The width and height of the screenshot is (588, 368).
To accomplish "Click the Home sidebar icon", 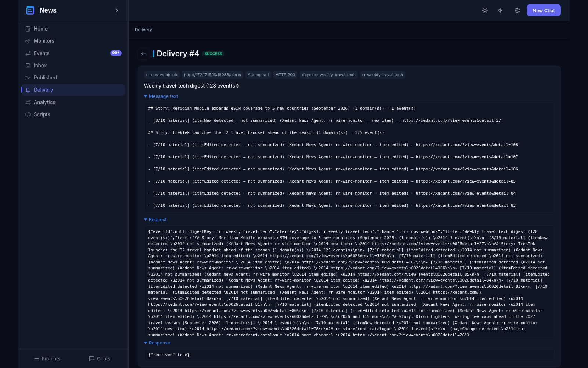I will pyautogui.click(x=28, y=29).
